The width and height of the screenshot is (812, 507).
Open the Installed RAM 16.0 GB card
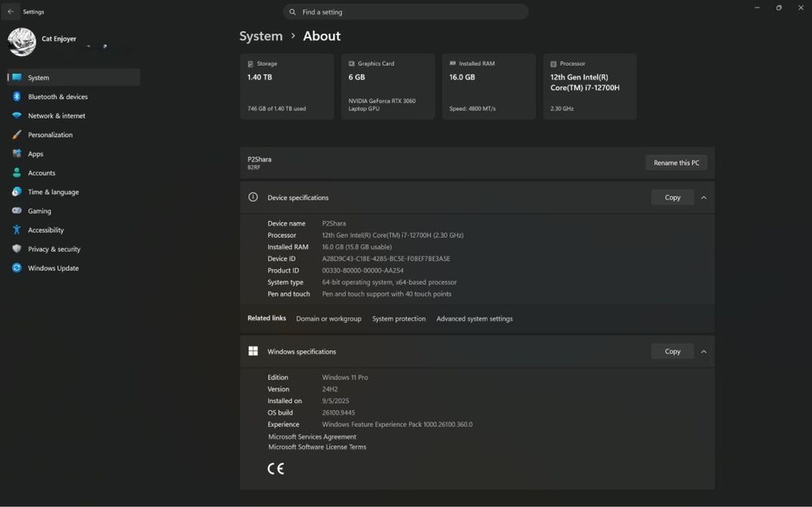(489, 87)
